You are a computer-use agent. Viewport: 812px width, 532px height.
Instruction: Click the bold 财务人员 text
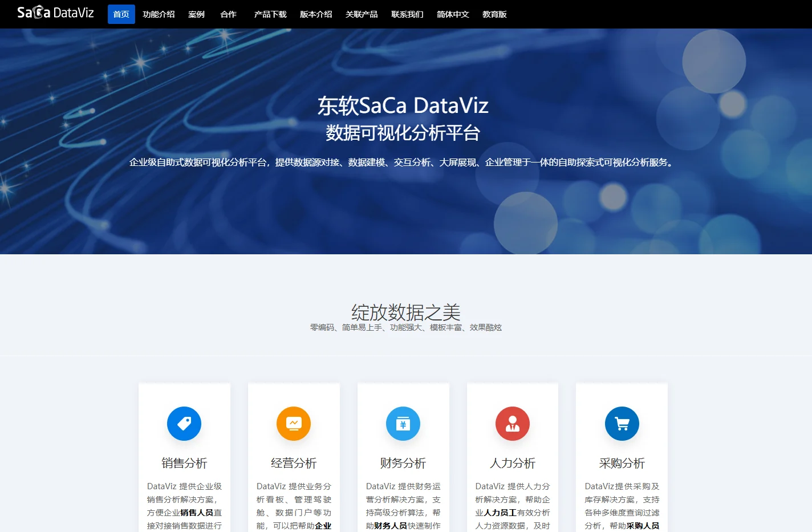[391, 526]
